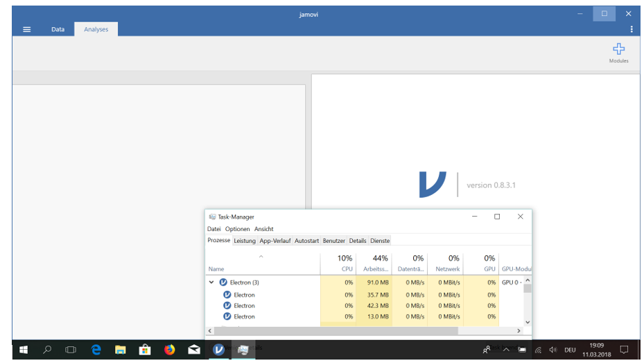Click the GPU 0 cell of Electron group
Screen dimensions: 644x363
(512, 282)
